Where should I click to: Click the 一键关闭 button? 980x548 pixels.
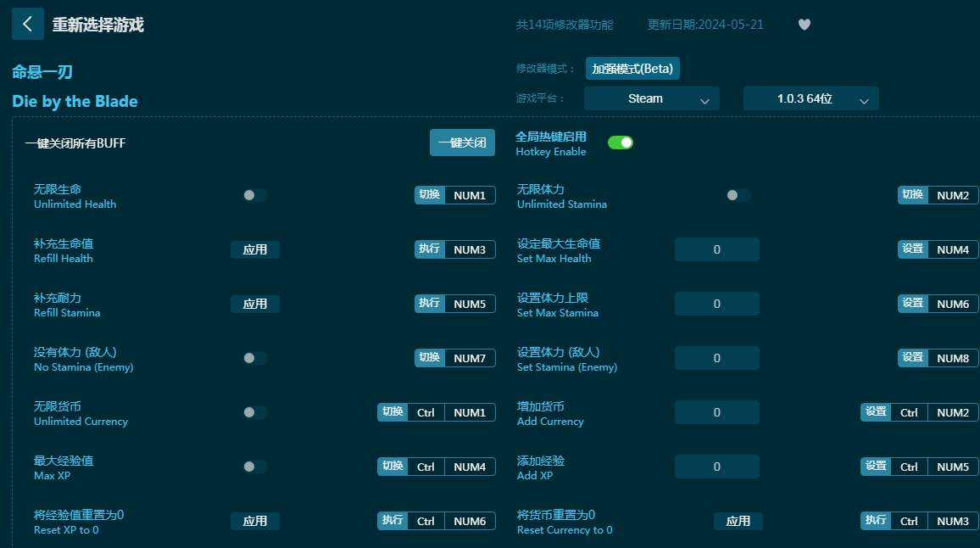(462, 143)
